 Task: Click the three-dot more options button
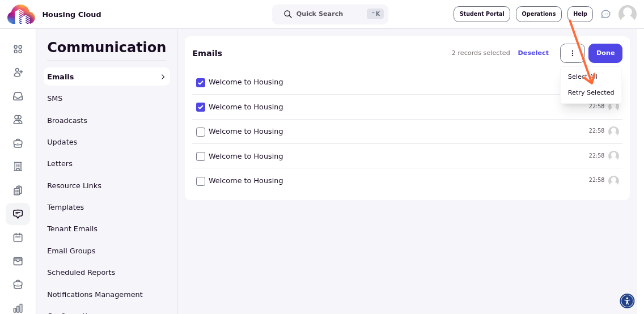point(572,53)
